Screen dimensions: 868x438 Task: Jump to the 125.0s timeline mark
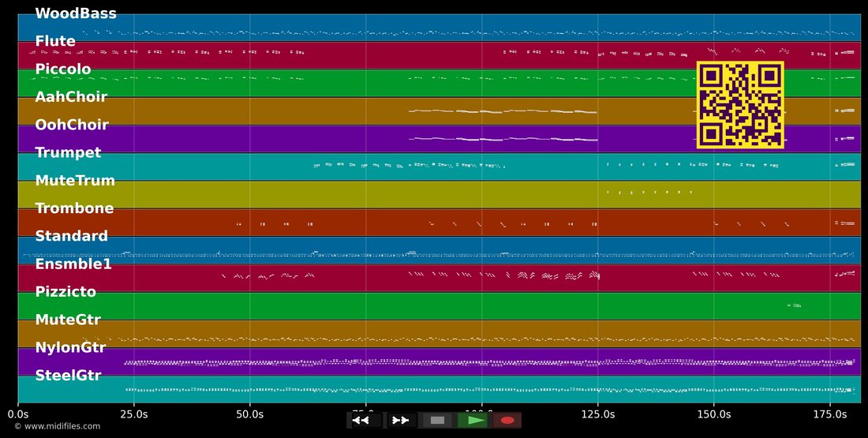tap(598, 414)
